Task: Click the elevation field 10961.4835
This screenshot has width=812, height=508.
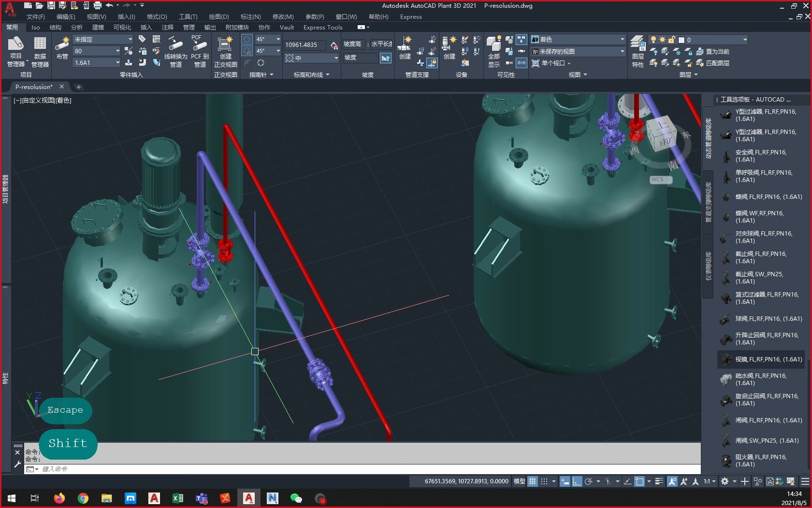Action: click(x=304, y=45)
